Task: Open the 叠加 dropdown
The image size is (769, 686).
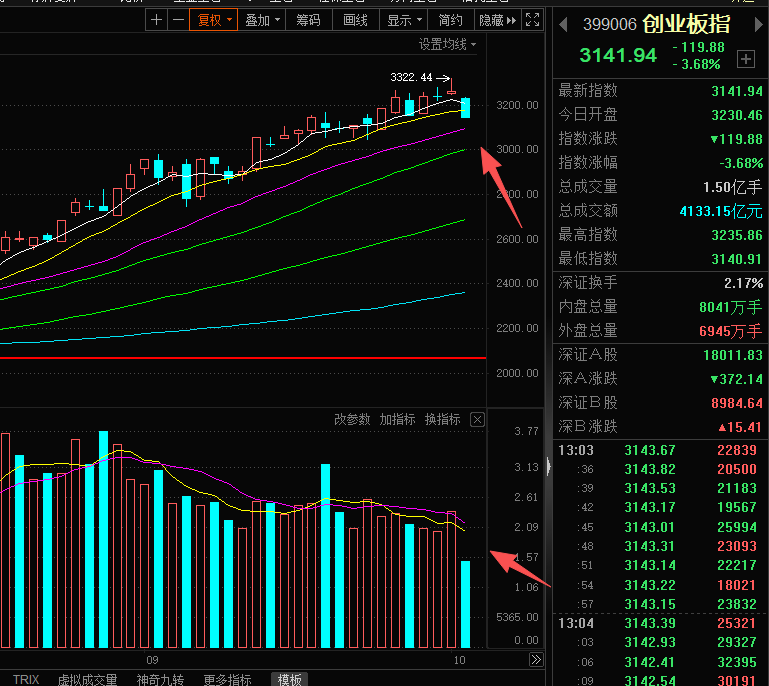Action: 262,20
